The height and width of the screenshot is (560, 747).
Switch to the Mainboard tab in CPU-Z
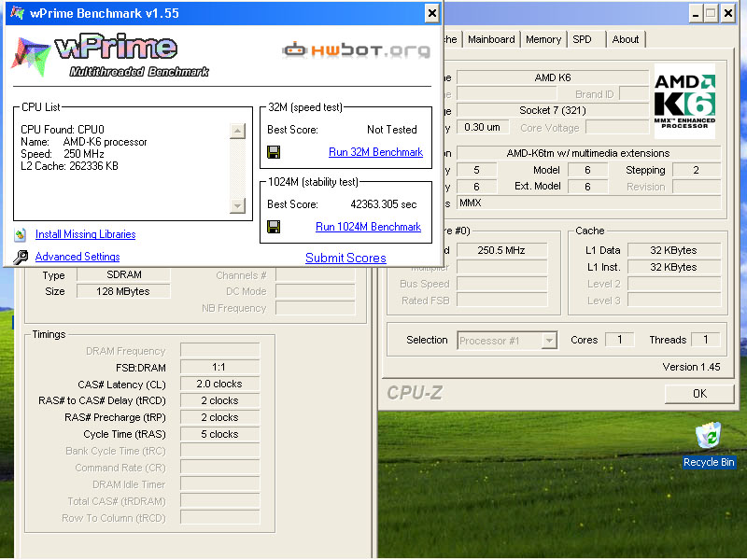[491, 39]
